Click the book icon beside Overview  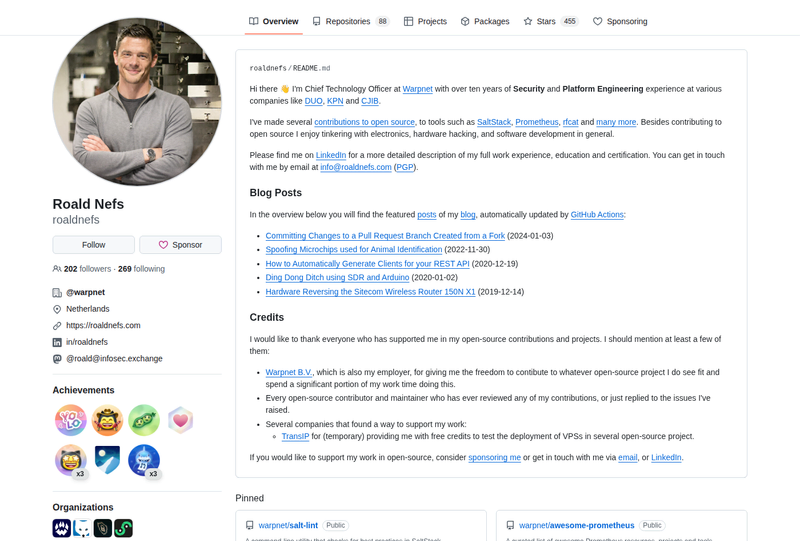pyautogui.click(x=254, y=21)
